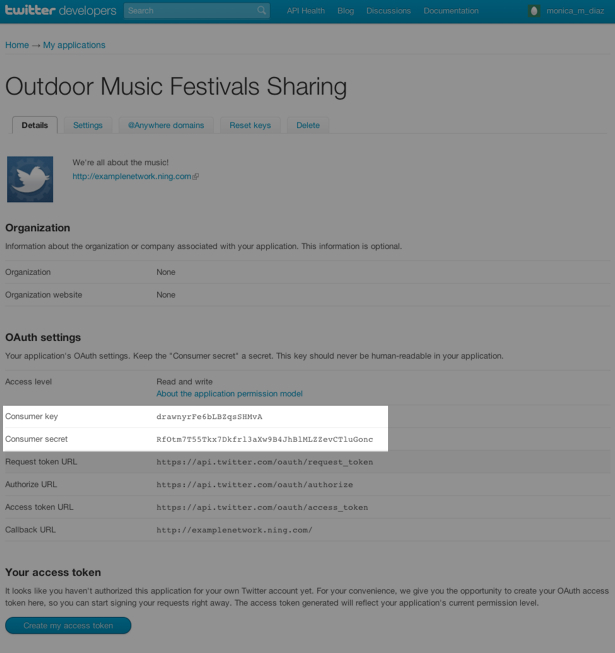
Task: Click the Consumer key label
Action: click(32, 416)
